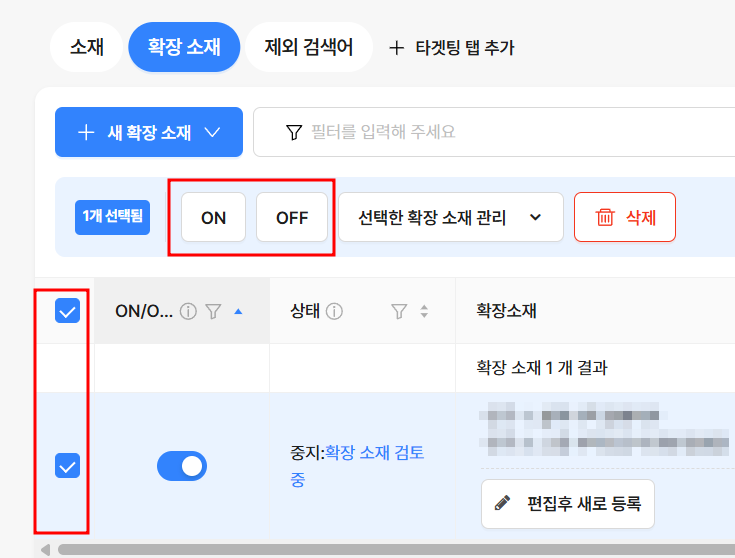Uncheck the checkbox for the 중지 row
Screen dimensions: 735x558
point(68,466)
